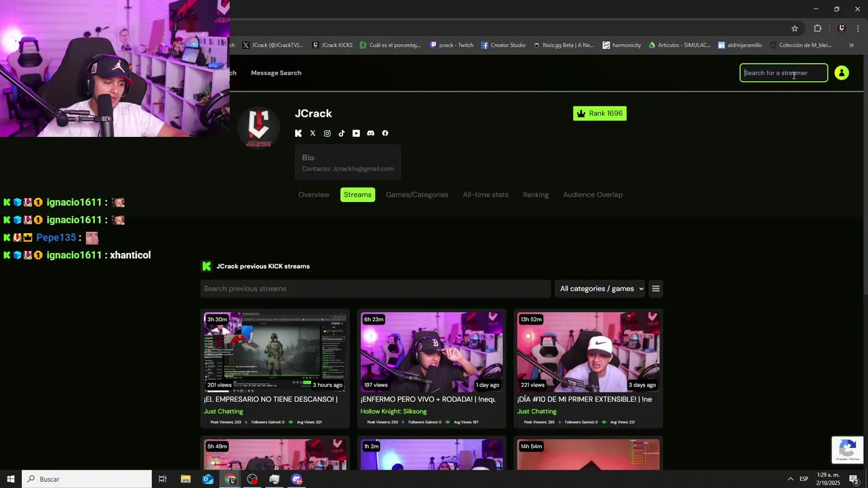Image resolution: width=868 pixels, height=488 pixels.
Task: Open Message Search in the top navigation
Action: (276, 73)
